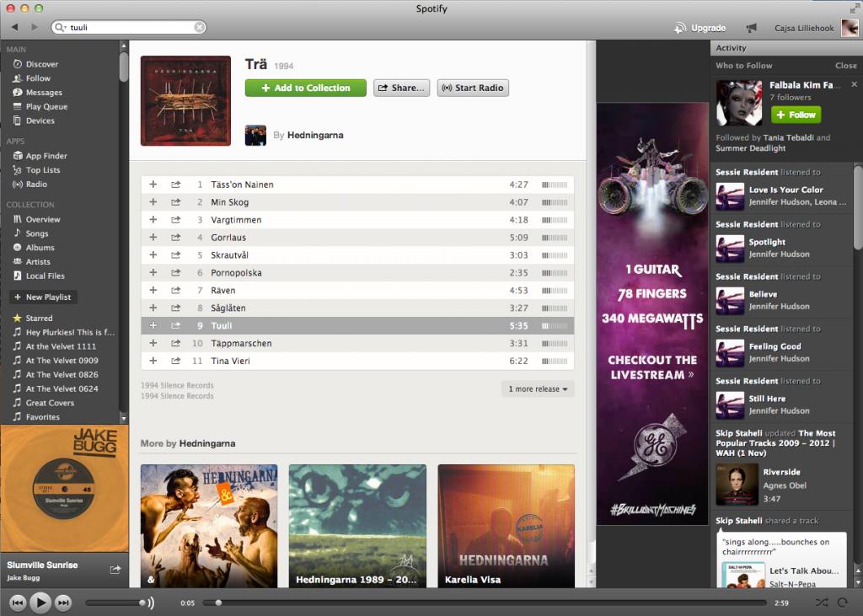Image resolution: width=863 pixels, height=616 pixels.
Task: Click the play button in playback bar
Action: [x=40, y=603]
